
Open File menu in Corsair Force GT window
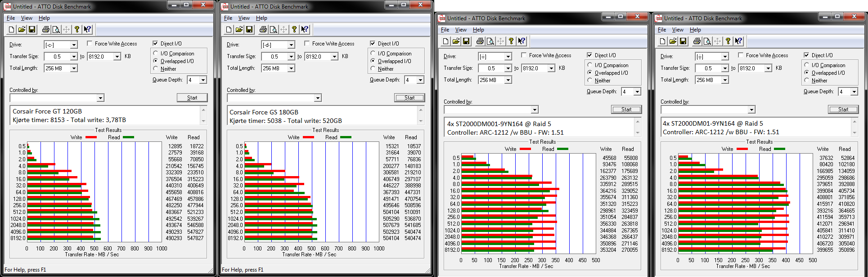(x=11, y=18)
